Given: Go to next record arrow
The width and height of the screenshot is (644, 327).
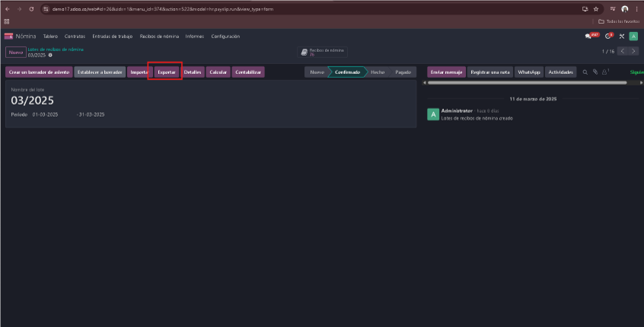Looking at the screenshot, I should (634, 51).
